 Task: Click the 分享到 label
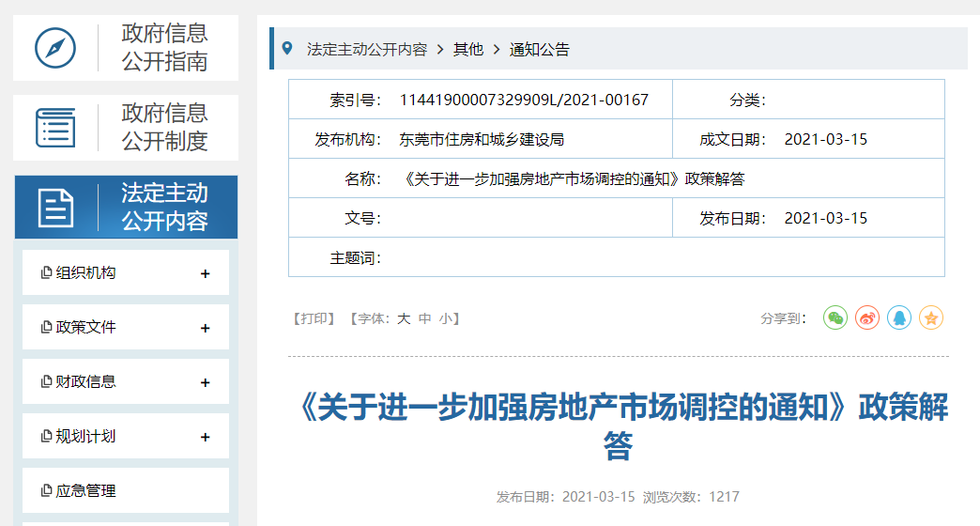pyautogui.click(x=783, y=319)
